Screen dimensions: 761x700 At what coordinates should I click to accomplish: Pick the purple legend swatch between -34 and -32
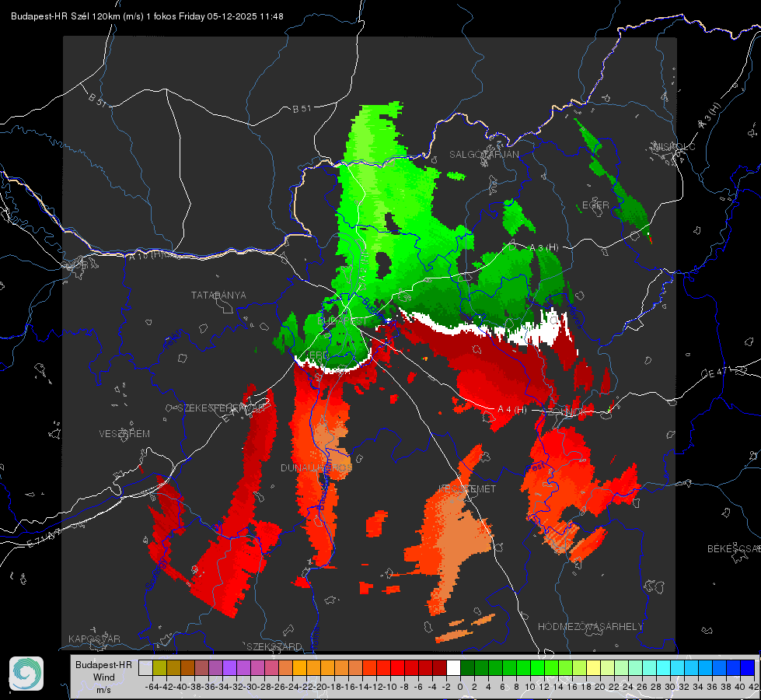(229, 668)
